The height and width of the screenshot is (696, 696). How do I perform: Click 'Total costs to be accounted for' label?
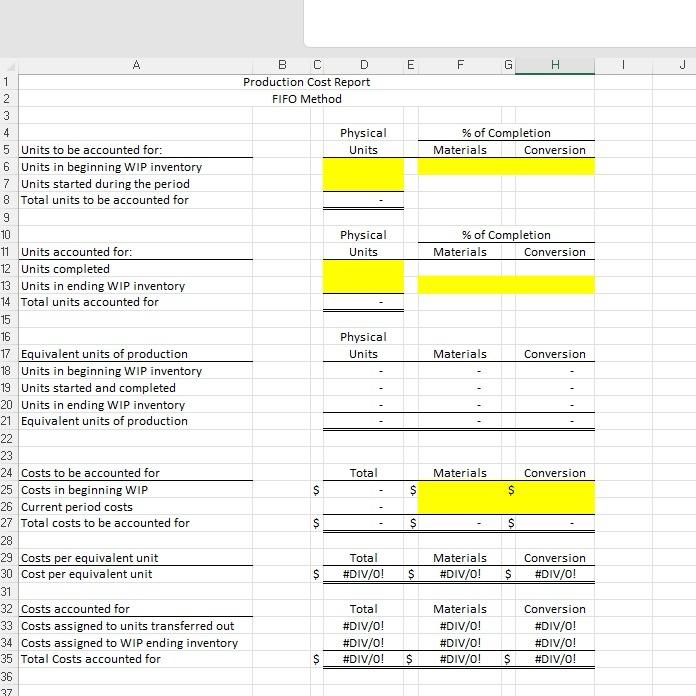pyautogui.click(x=105, y=523)
